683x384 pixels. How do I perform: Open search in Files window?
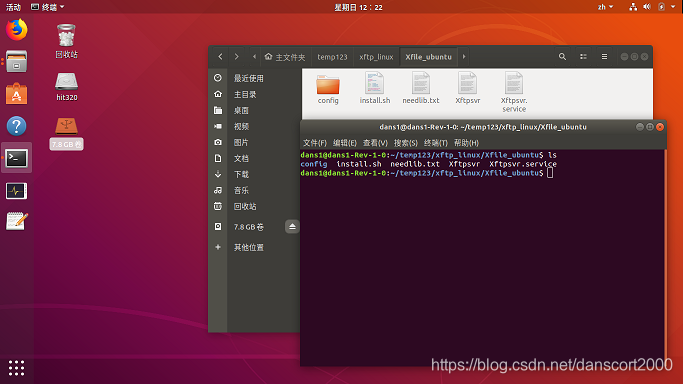click(x=562, y=57)
